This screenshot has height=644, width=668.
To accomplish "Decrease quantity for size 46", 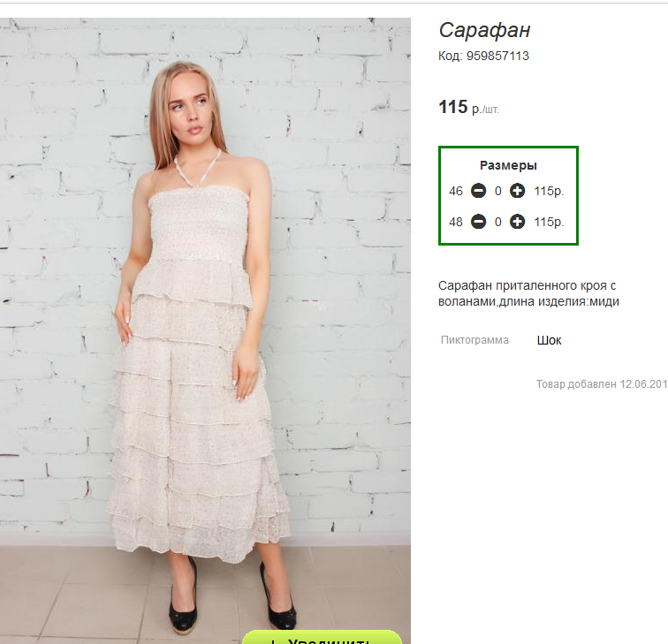I will coord(478,191).
